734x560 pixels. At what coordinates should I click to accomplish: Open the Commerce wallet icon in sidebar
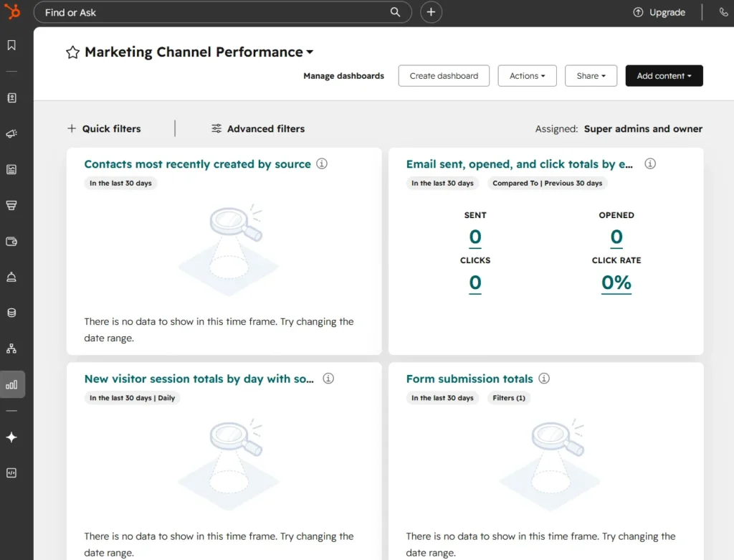pyautogui.click(x=11, y=241)
